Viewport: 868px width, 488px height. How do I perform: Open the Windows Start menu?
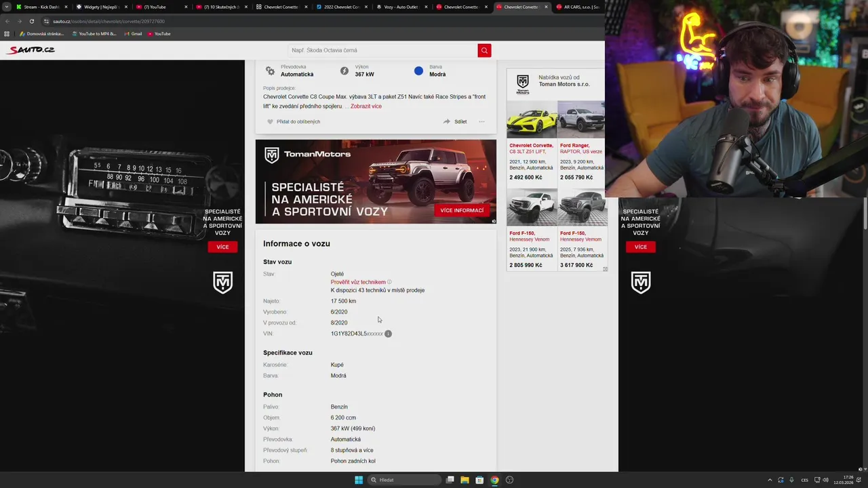pyautogui.click(x=359, y=480)
